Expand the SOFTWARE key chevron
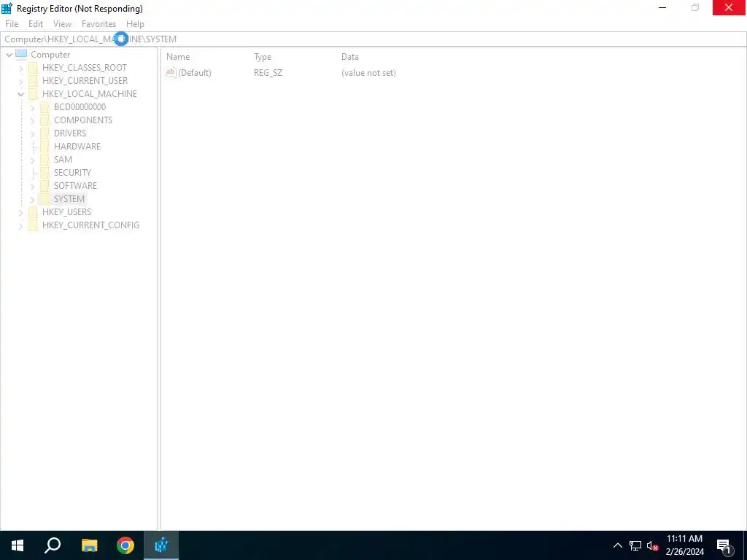Viewport: 747px width, 560px height. (32, 186)
